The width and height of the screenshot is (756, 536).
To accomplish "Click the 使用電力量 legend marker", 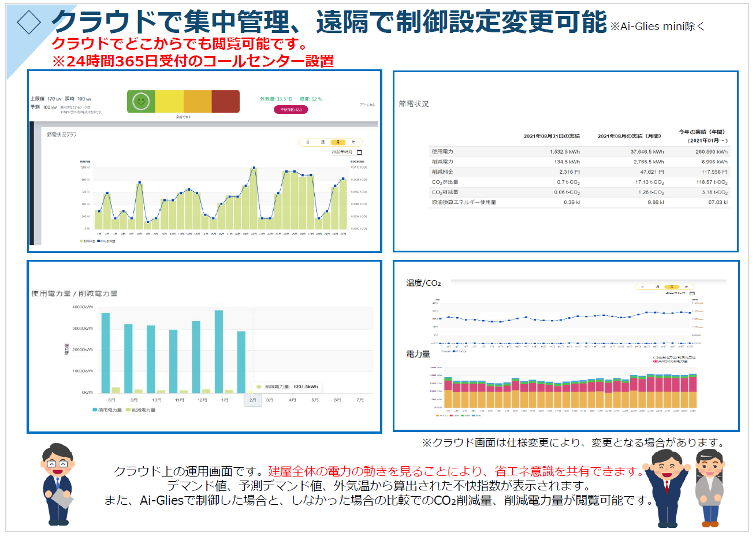I will (x=95, y=410).
